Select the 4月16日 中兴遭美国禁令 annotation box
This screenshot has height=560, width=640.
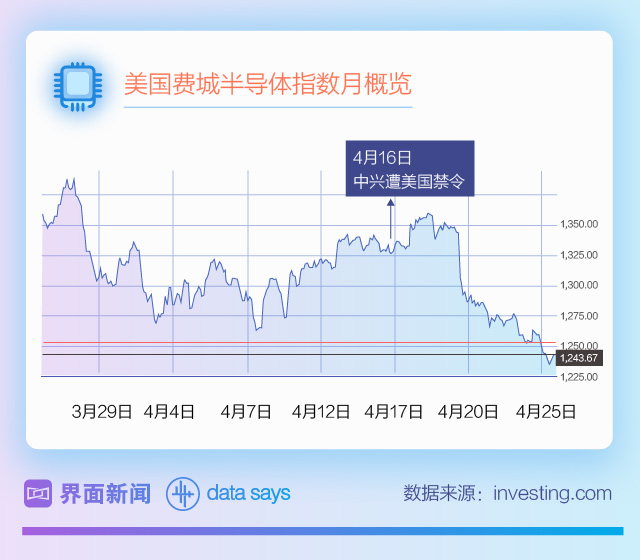tap(410, 169)
